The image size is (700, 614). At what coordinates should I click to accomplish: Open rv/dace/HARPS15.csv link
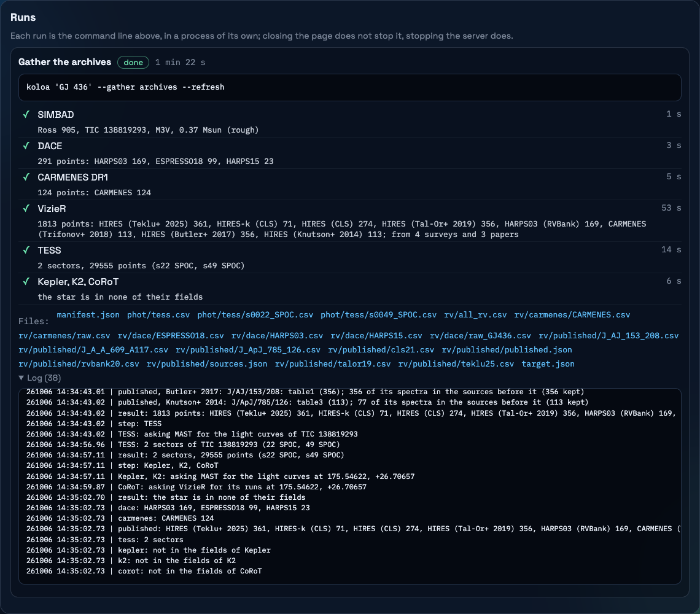tap(376, 336)
